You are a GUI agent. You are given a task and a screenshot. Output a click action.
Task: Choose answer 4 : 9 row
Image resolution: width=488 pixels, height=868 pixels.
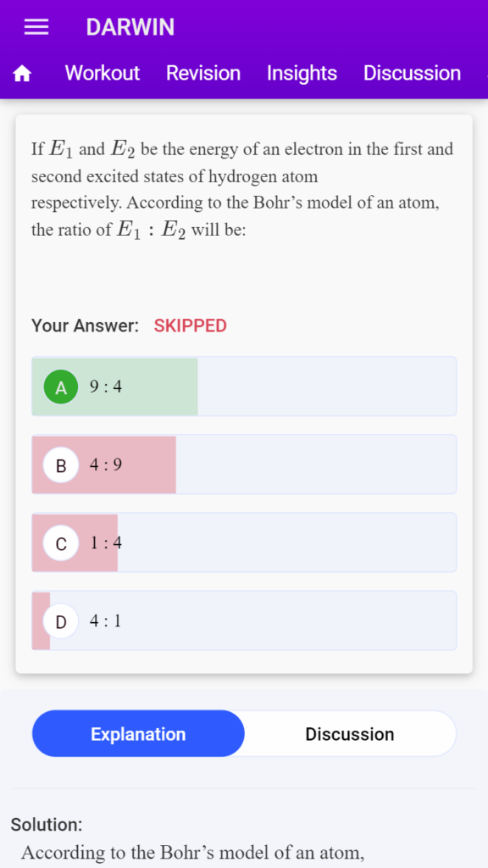(x=244, y=465)
